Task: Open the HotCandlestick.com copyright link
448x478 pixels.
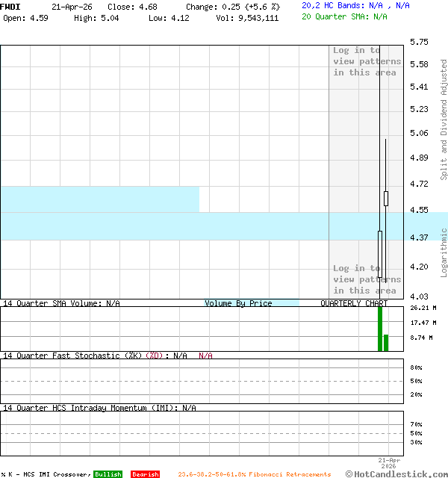Action: (396, 474)
